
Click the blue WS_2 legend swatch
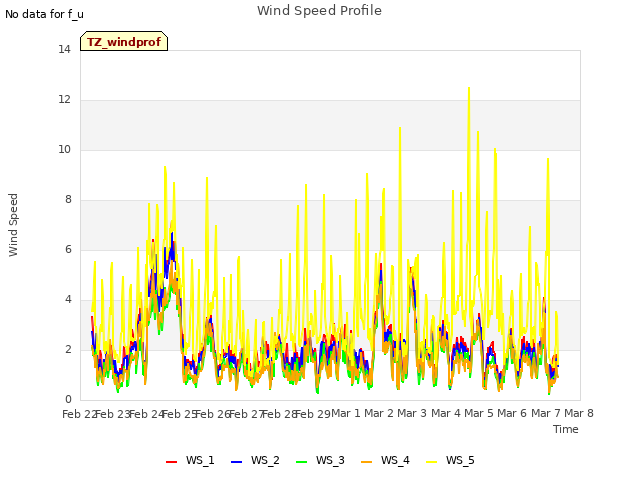237,462
